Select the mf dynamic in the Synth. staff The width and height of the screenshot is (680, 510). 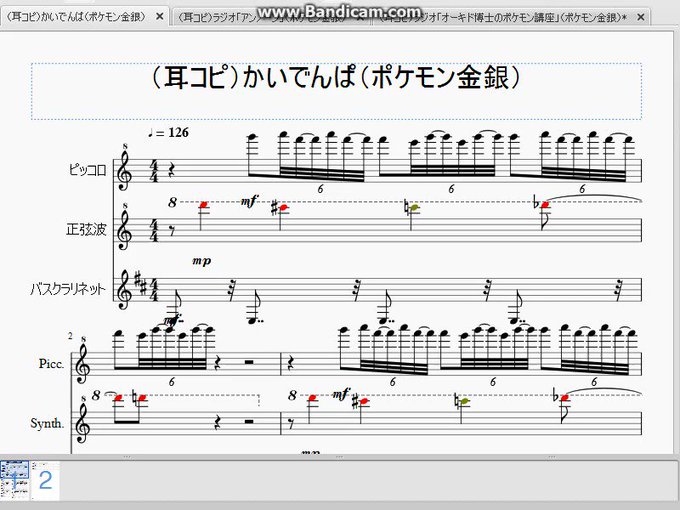point(341,395)
